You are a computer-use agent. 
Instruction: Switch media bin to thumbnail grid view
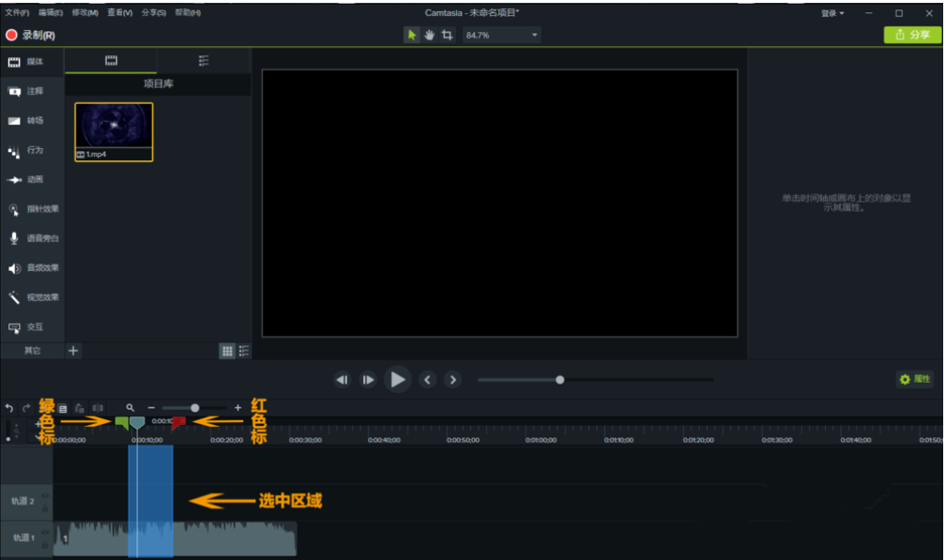click(227, 351)
